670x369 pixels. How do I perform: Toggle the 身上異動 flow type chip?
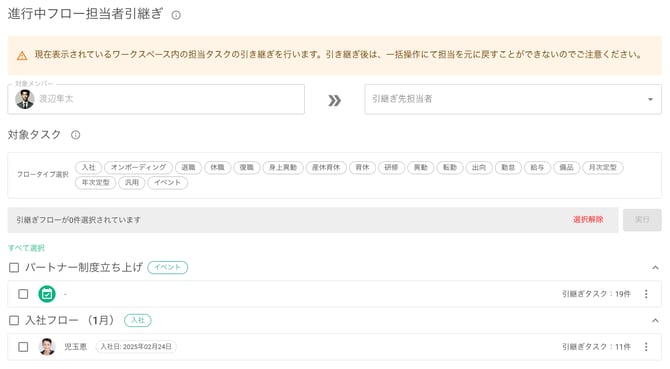pyautogui.click(x=283, y=167)
